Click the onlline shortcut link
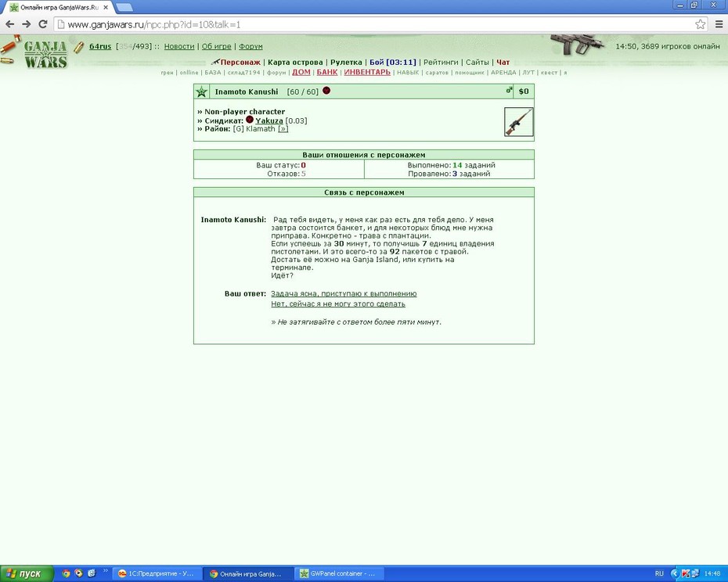 pos(189,73)
